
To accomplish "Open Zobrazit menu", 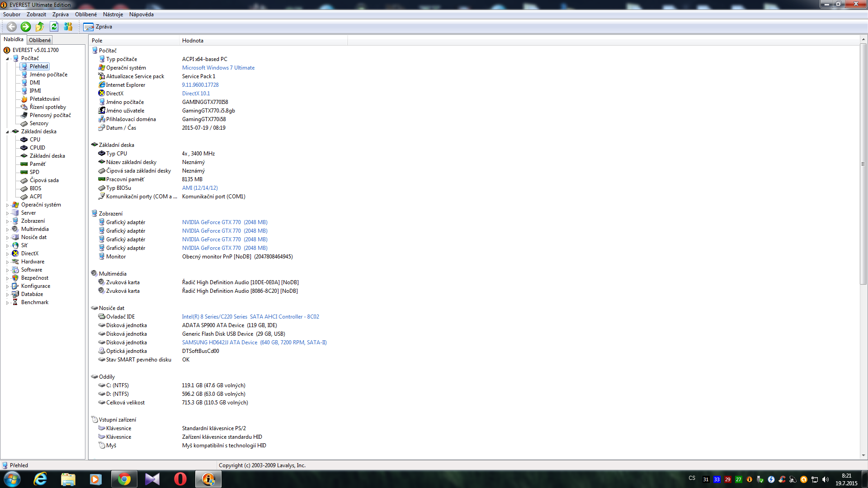I will [x=36, y=14].
